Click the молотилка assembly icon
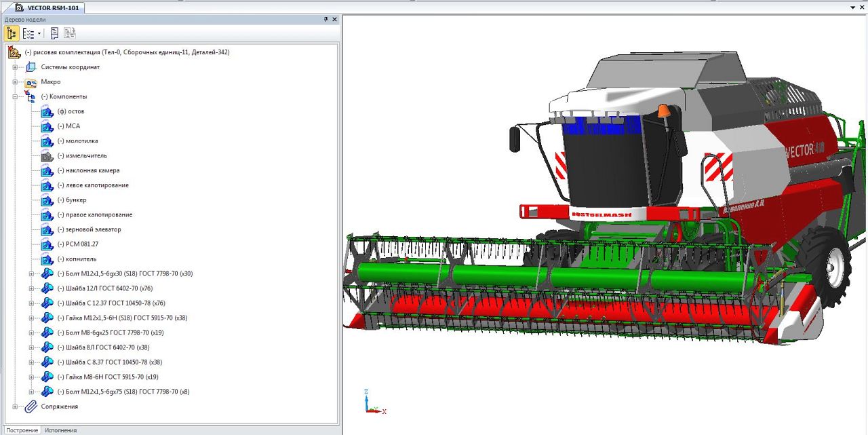The width and height of the screenshot is (868, 435). [x=47, y=141]
